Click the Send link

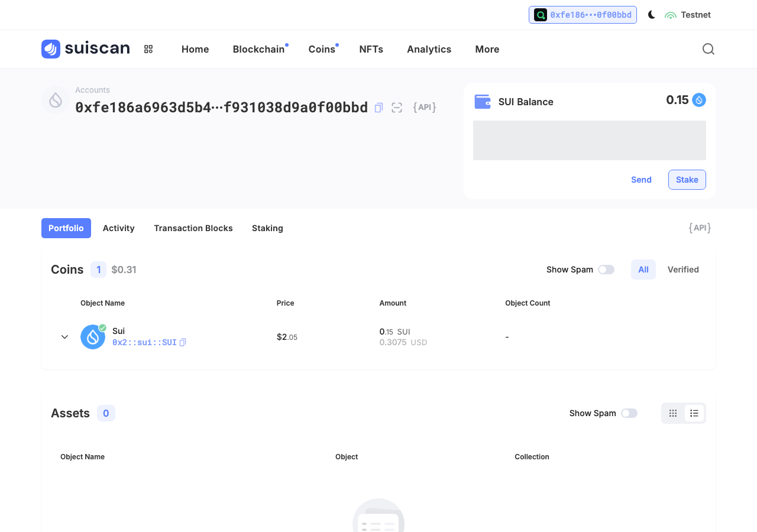coord(641,180)
